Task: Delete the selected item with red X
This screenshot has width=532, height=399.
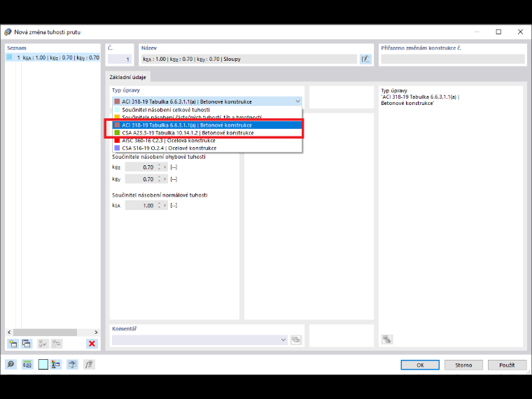Action: click(x=92, y=344)
